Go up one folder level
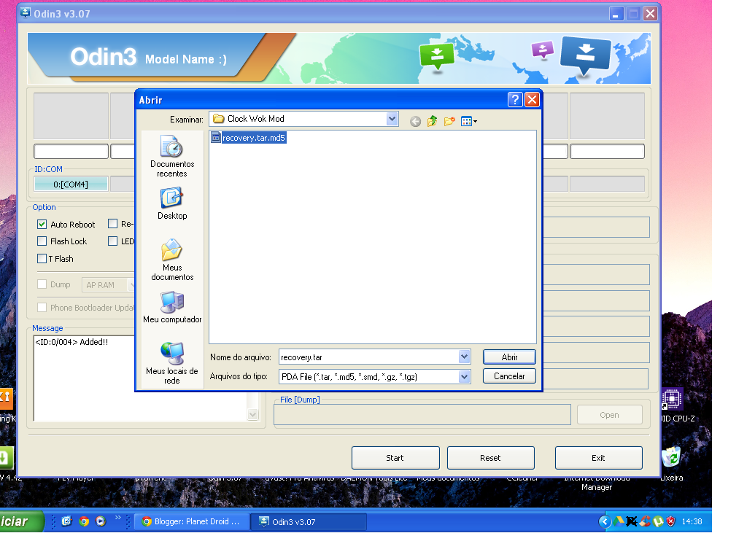 (432, 121)
